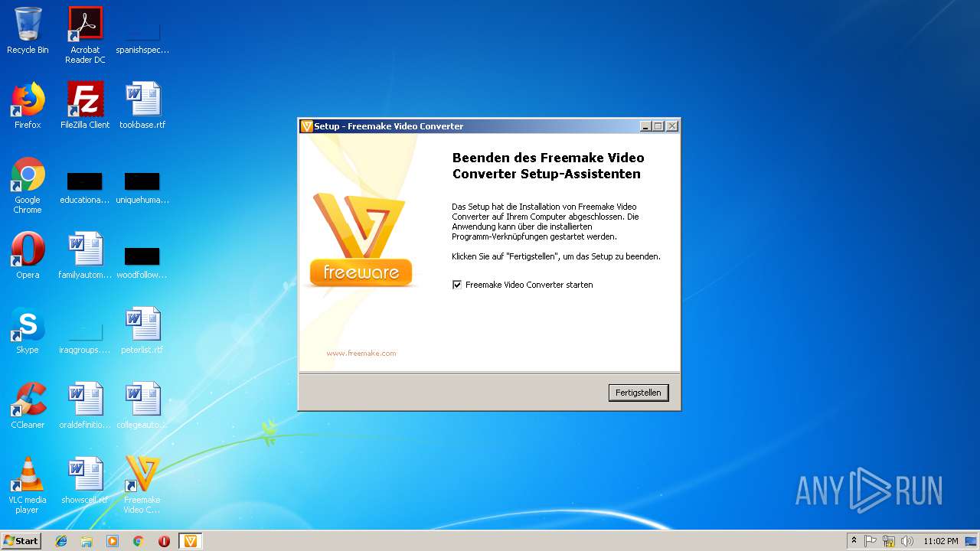Select collegeauto... document icon
Image resolution: width=980 pixels, height=551 pixels.
pyautogui.click(x=142, y=406)
